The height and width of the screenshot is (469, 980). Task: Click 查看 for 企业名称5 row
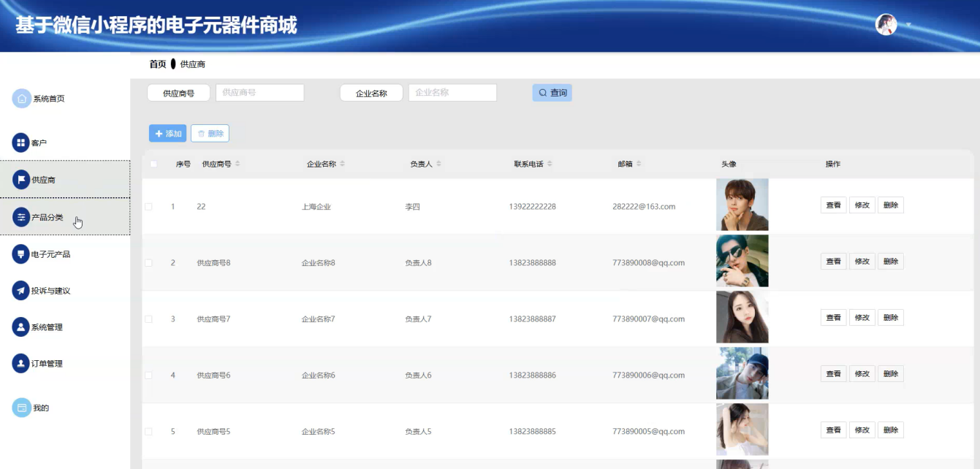click(833, 430)
